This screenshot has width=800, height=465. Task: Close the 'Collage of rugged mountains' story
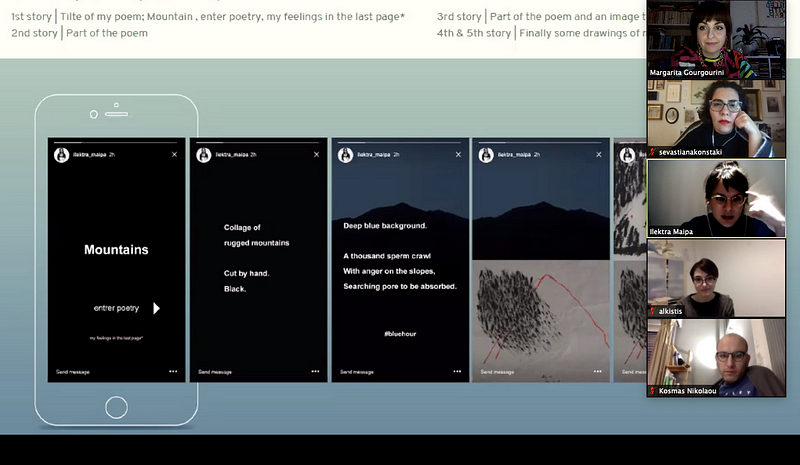(x=316, y=155)
